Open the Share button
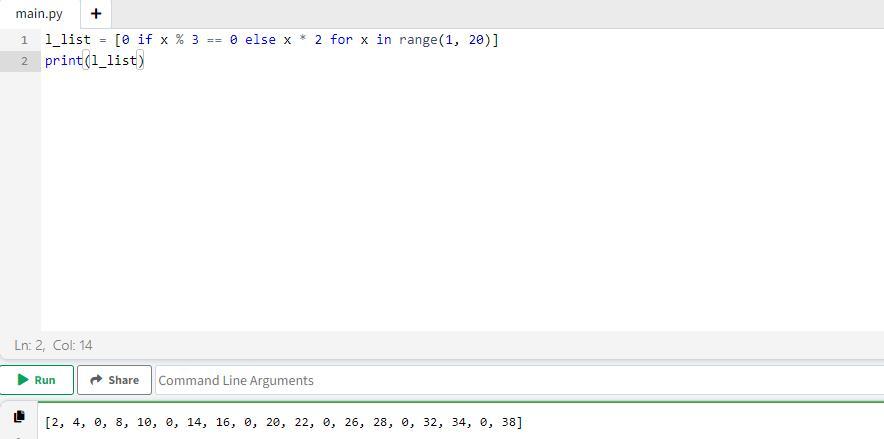 pos(114,380)
